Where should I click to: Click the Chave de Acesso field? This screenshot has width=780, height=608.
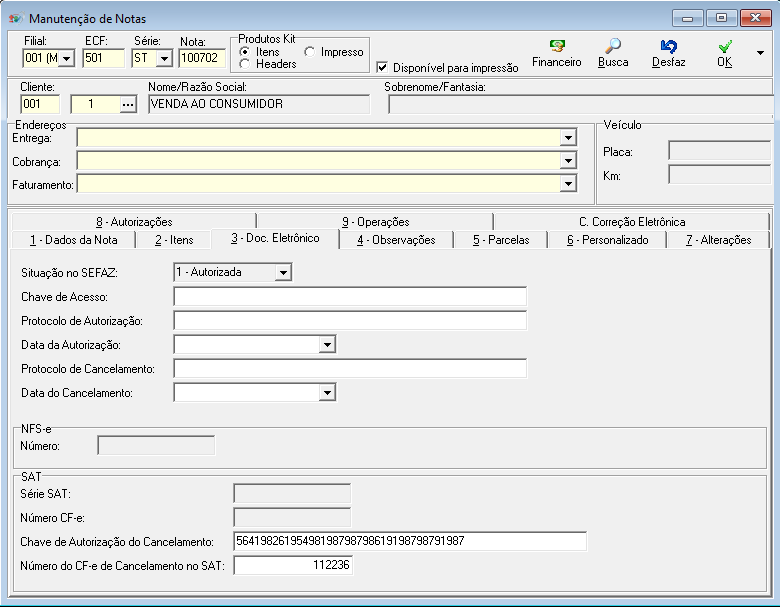pos(349,296)
